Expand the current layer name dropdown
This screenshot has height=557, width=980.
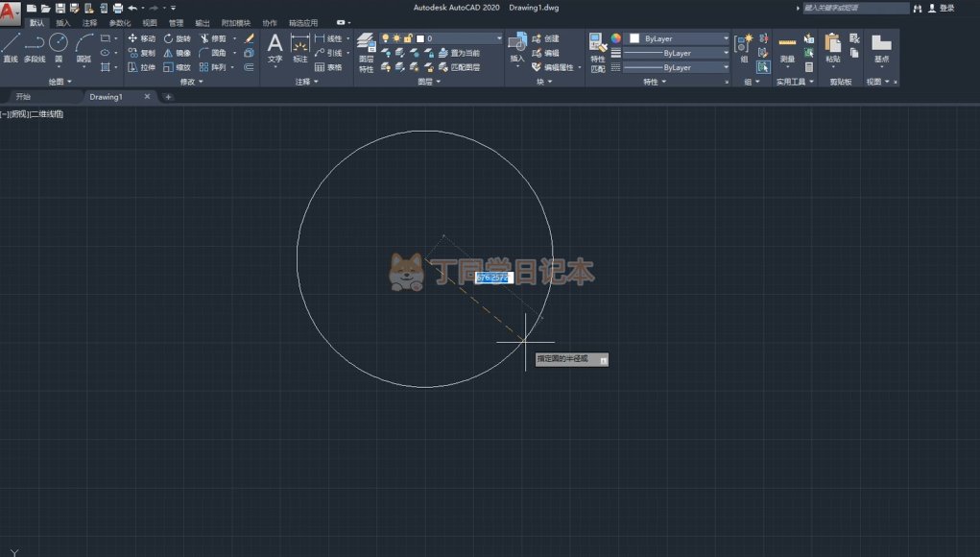click(498, 38)
